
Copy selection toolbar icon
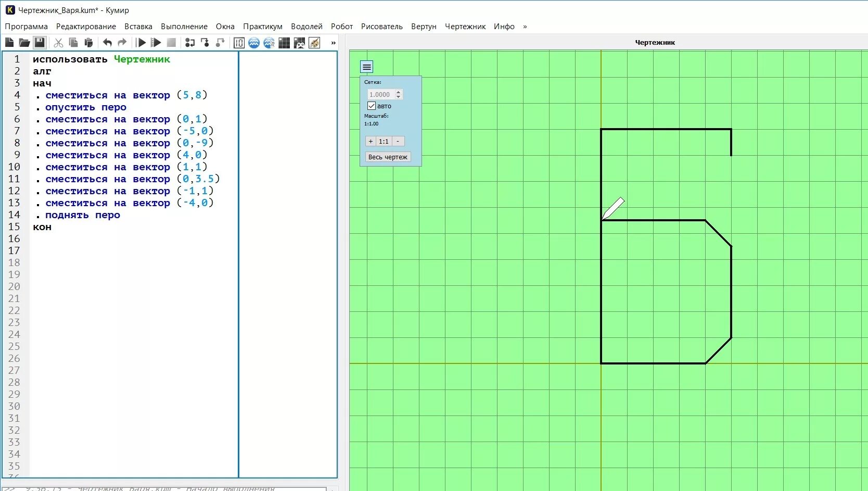[x=73, y=43]
